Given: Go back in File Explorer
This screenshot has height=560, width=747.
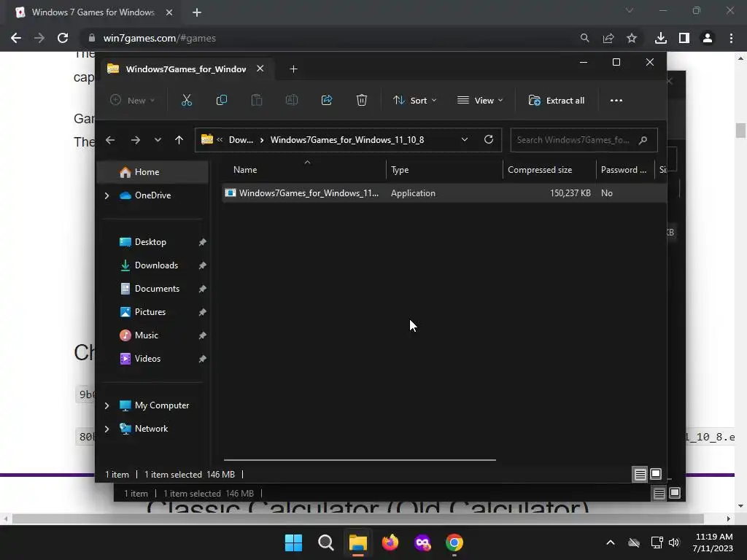Looking at the screenshot, I should (x=110, y=140).
